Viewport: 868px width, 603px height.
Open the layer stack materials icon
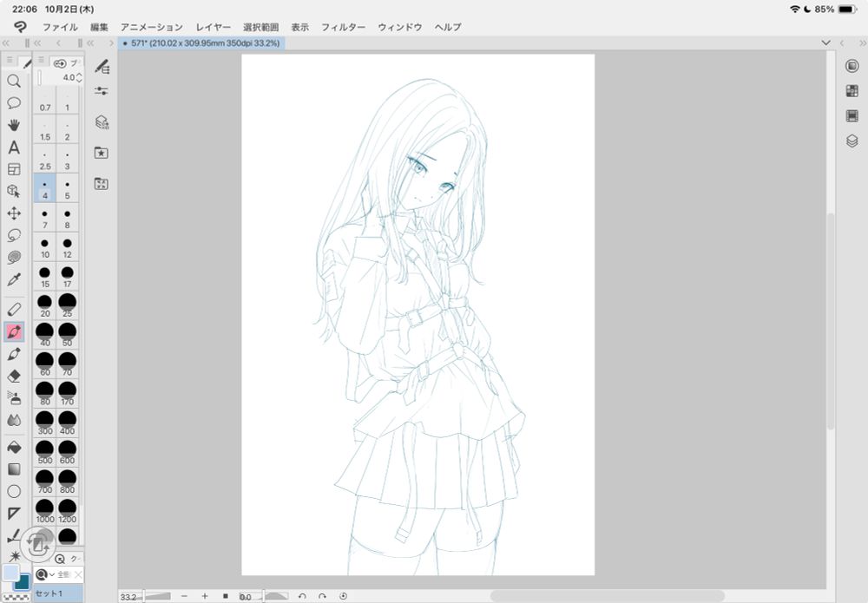tap(102, 121)
